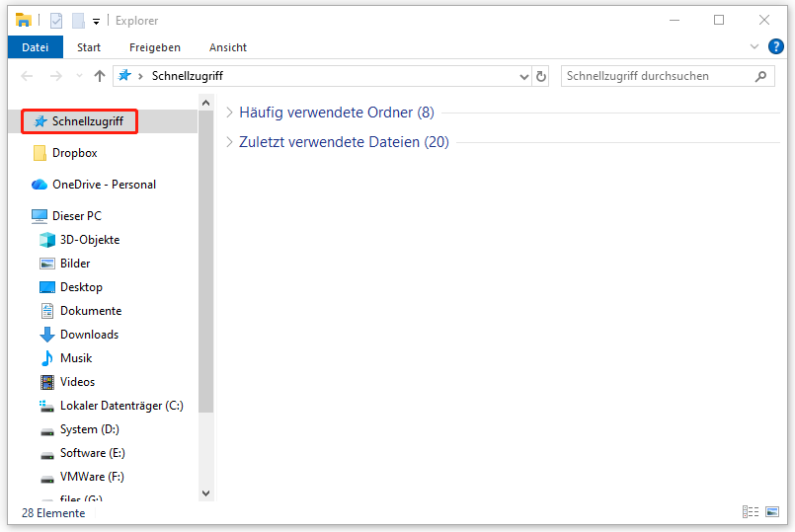Screen dimensions: 795x532
Task: Open the Ansicht ribbon tab
Action: pos(228,47)
